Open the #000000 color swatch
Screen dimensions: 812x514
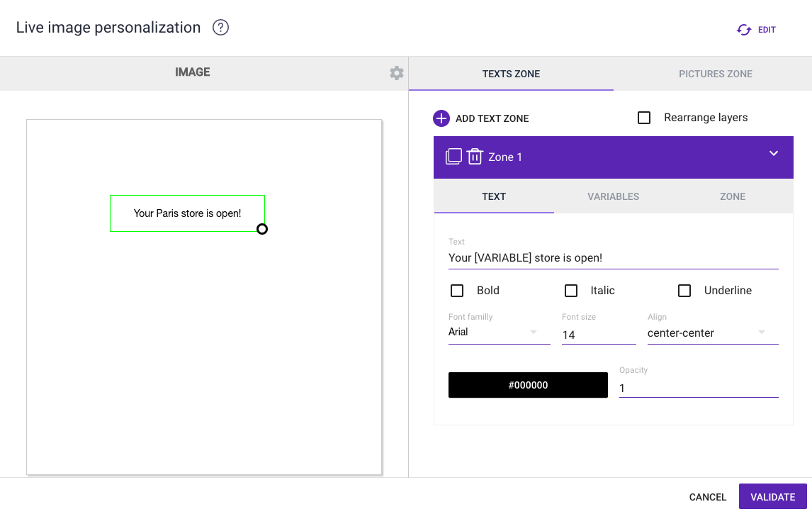[x=528, y=385]
